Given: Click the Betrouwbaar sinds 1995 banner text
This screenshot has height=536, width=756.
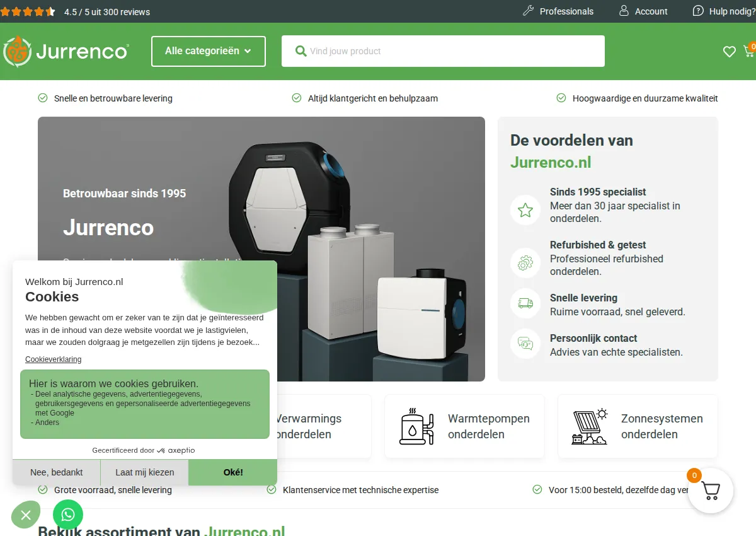Looking at the screenshot, I should tap(125, 194).
